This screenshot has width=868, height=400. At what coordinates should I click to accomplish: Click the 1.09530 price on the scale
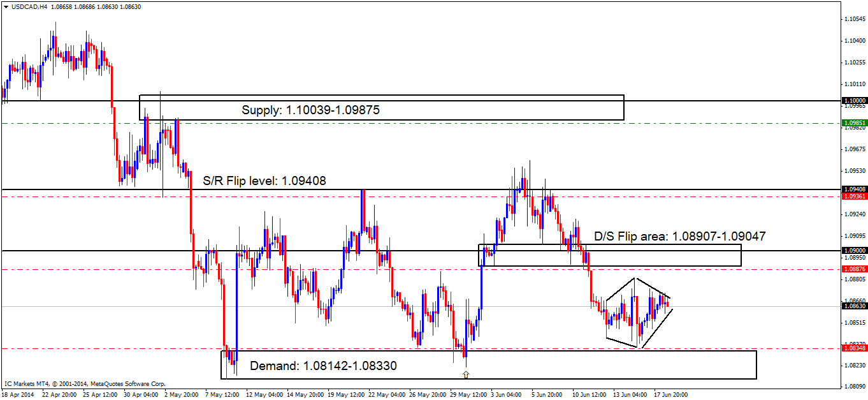click(x=855, y=171)
